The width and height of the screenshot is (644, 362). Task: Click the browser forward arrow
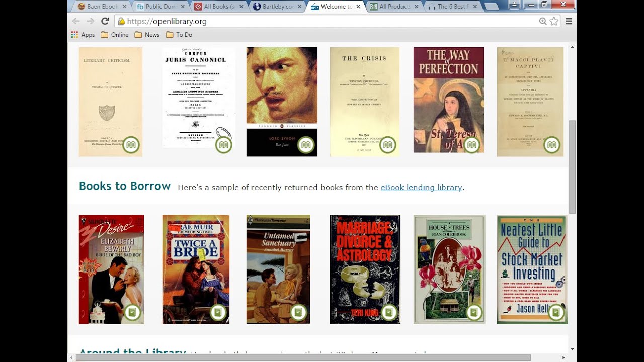(91, 21)
